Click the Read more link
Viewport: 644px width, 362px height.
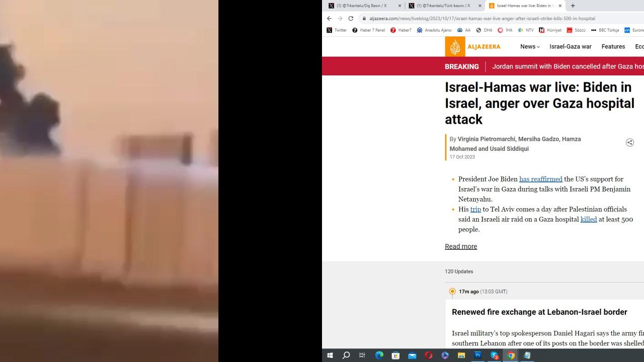[x=460, y=246]
